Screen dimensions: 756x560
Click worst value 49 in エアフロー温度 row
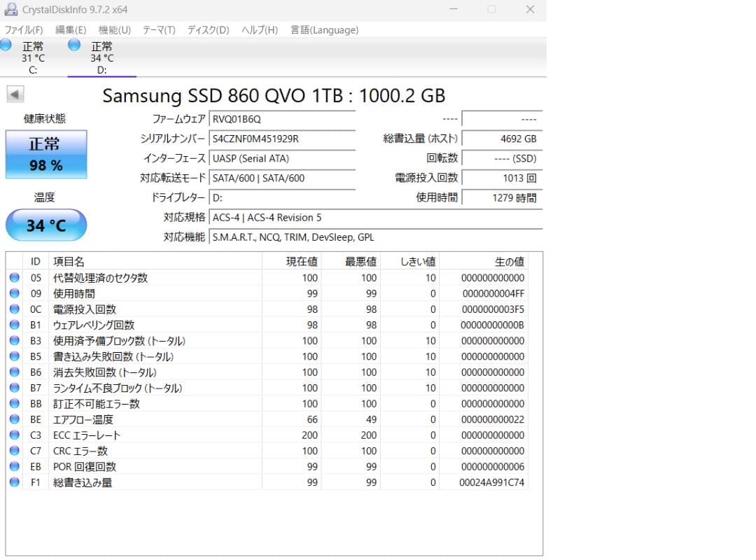click(371, 419)
